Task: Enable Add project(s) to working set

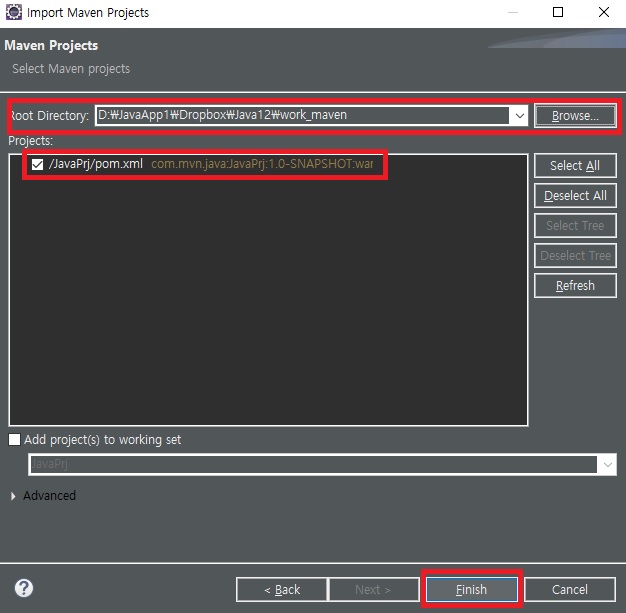Action: pyautogui.click(x=14, y=440)
